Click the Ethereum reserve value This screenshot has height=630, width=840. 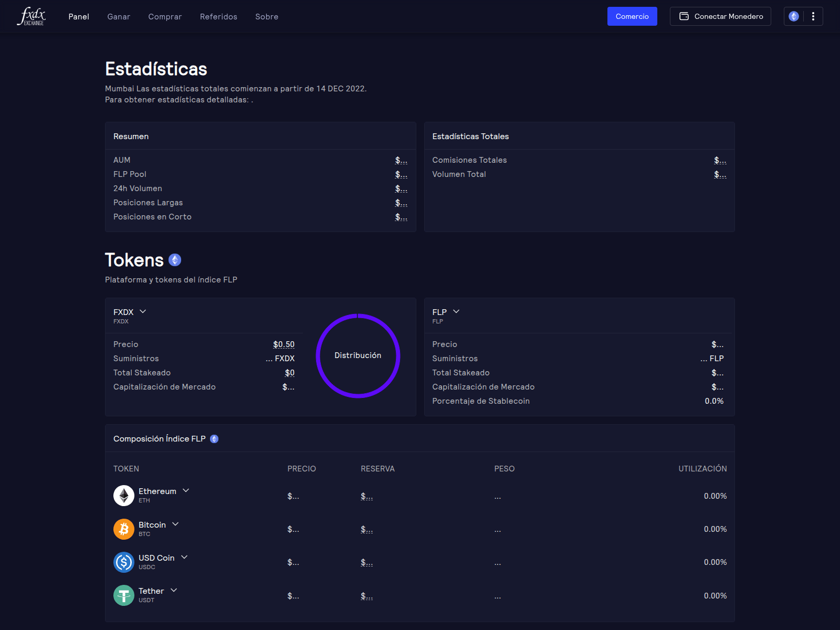pyautogui.click(x=367, y=496)
